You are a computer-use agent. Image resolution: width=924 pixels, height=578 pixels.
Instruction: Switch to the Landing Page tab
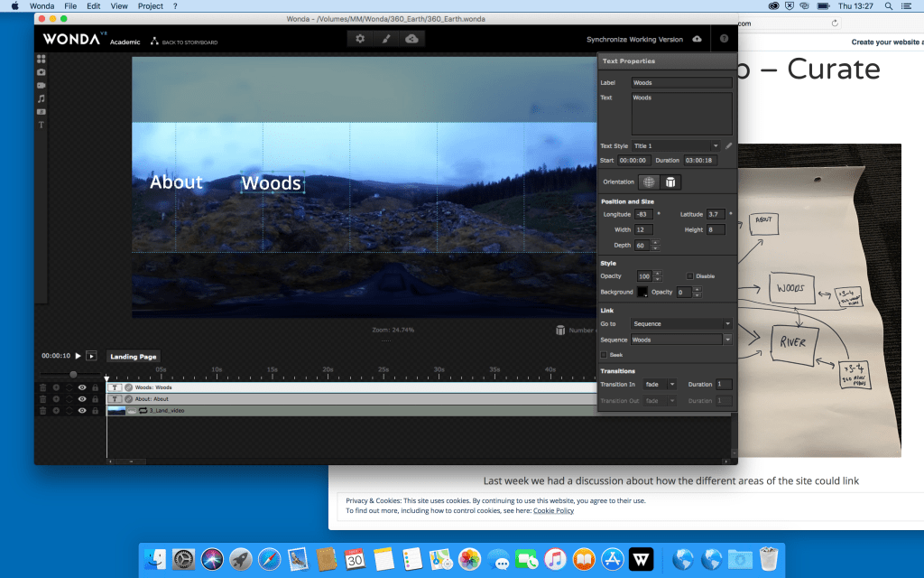(x=134, y=357)
